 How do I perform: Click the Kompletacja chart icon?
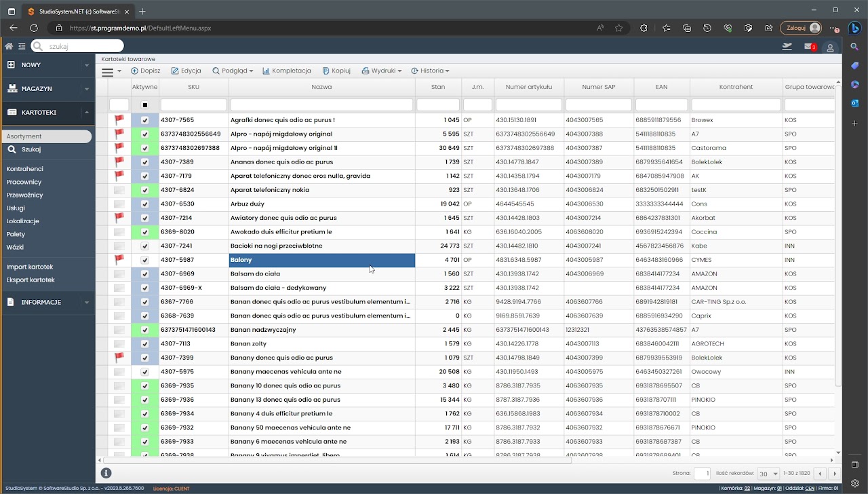[x=266, y=71]
